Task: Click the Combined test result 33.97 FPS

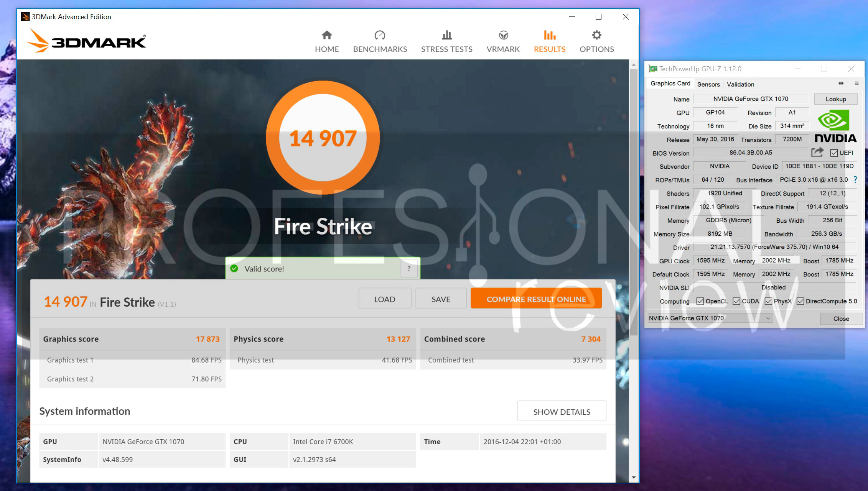Action: click(588, 360)
